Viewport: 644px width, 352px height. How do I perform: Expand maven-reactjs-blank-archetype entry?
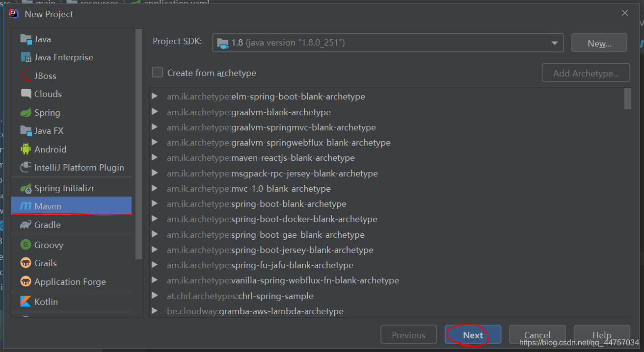(155, 158)
